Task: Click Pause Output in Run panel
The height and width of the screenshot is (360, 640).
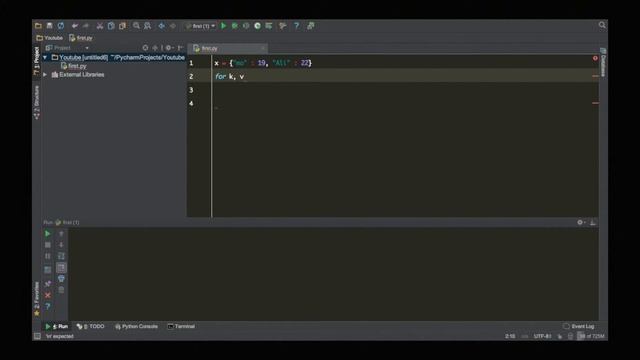Action: coord(47,256)
